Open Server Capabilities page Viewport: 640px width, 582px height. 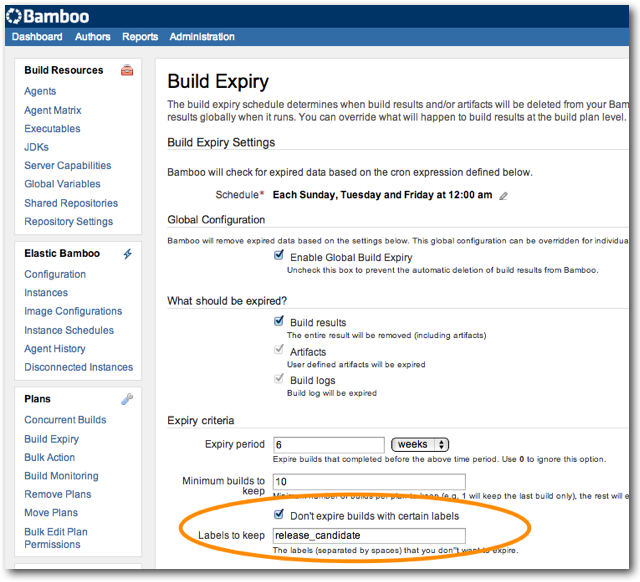coord(68,165)
